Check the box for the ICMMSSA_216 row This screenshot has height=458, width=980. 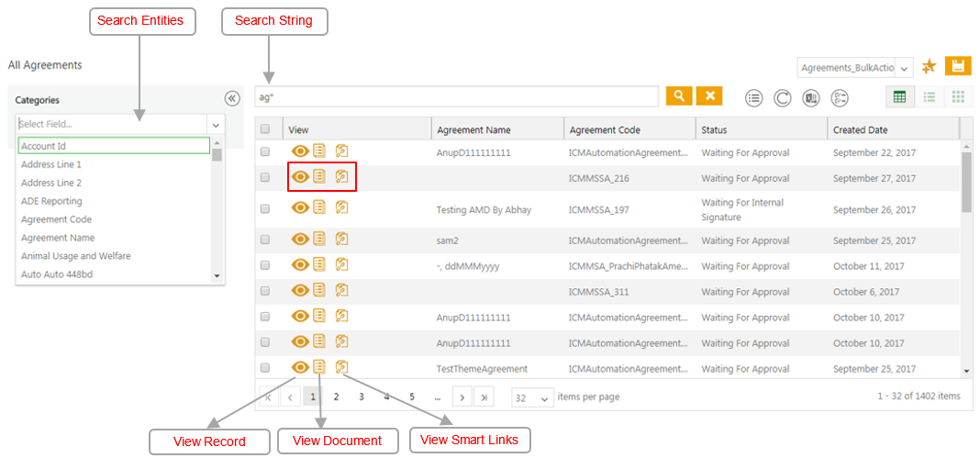(x=265, y=178)
